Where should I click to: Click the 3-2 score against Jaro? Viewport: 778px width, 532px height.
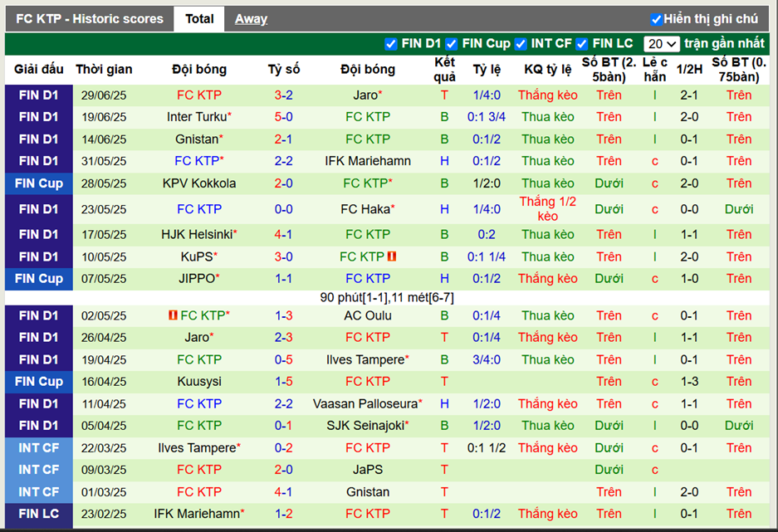[283, 95]
